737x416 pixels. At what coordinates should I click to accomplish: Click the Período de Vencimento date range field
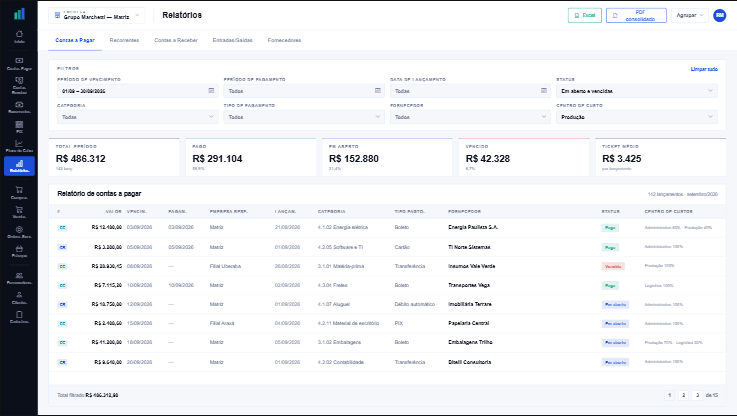138,91
